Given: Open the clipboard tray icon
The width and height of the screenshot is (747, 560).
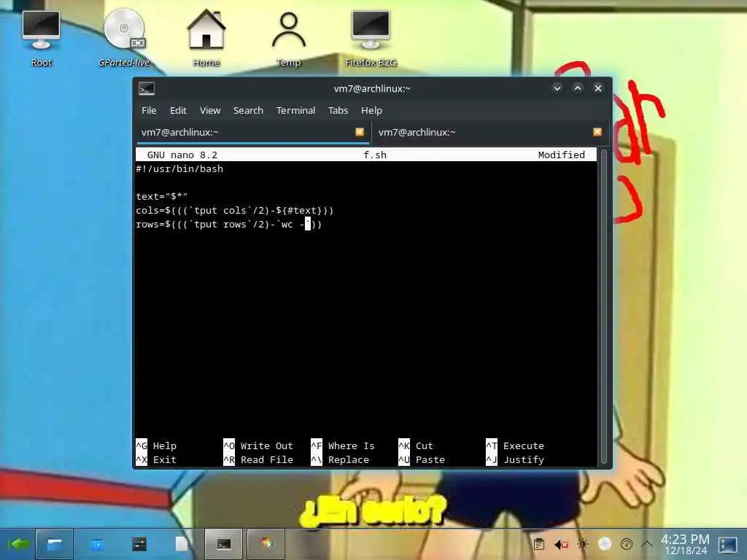Looking at the screenshot, I should (539, 544).
